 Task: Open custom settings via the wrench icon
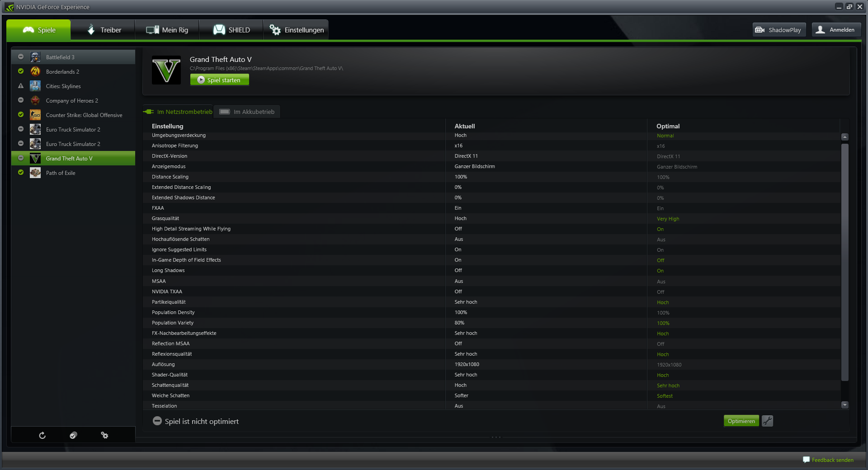tap(767, 421)
